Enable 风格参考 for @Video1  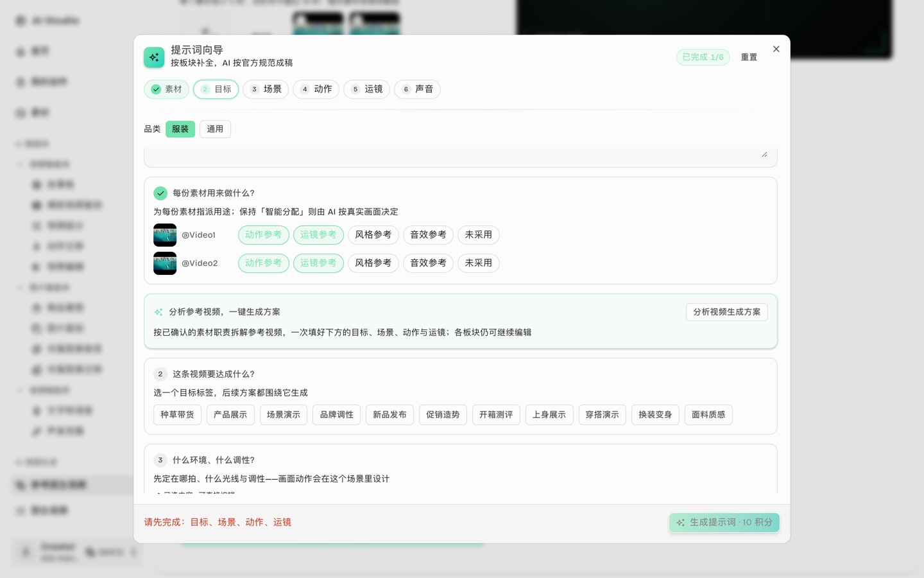click(x=373, y=235)
